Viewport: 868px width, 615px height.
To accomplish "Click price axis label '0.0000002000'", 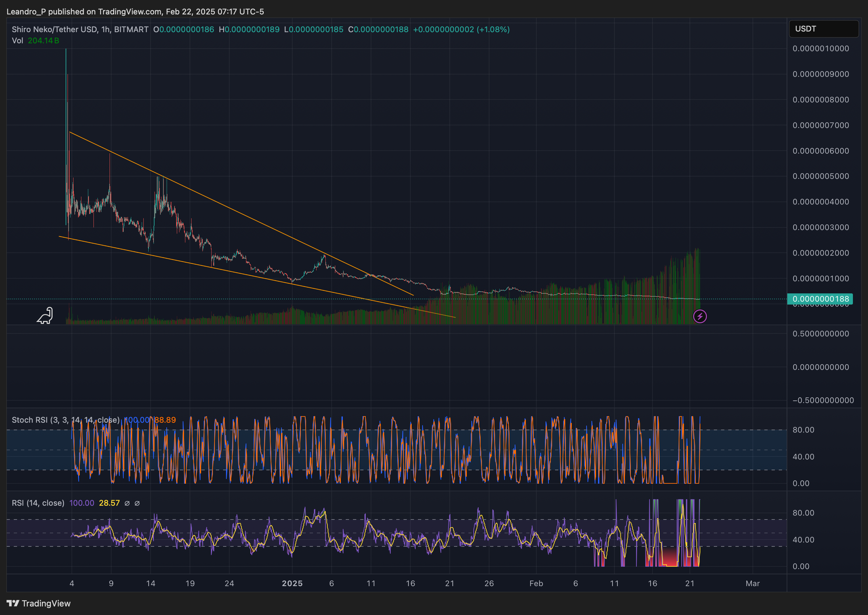I will click(x=821, y=253).
